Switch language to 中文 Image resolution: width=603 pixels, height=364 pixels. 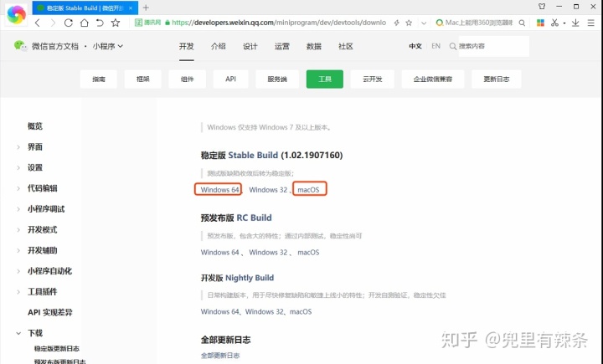point(415,46)
